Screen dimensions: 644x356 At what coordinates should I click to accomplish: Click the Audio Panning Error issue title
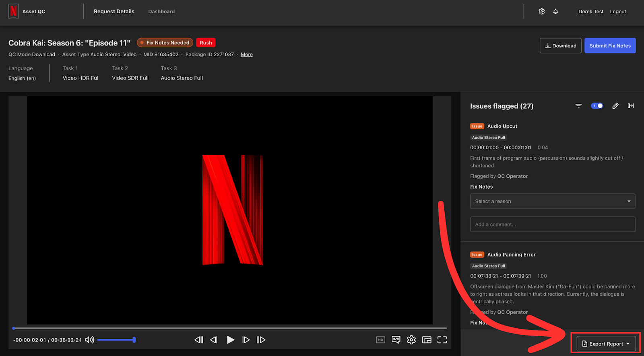pyautogui.click(x=512, y=255)
